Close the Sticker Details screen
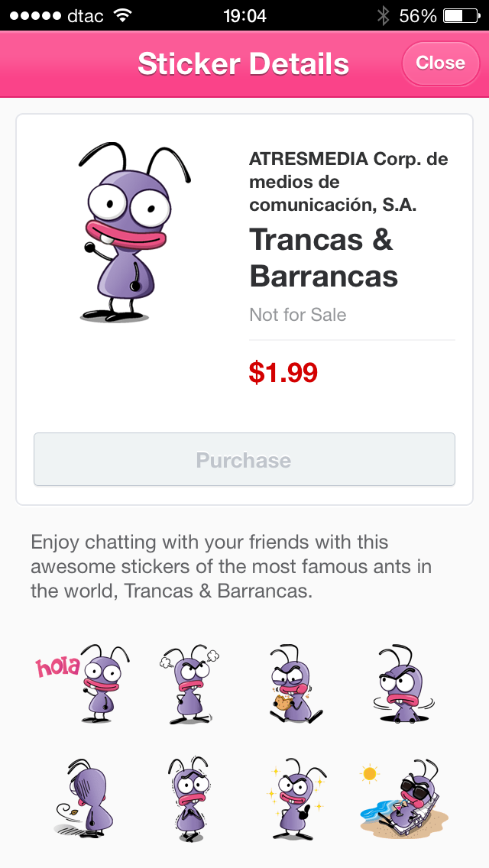489x868 pixels. tap(440, 63)
